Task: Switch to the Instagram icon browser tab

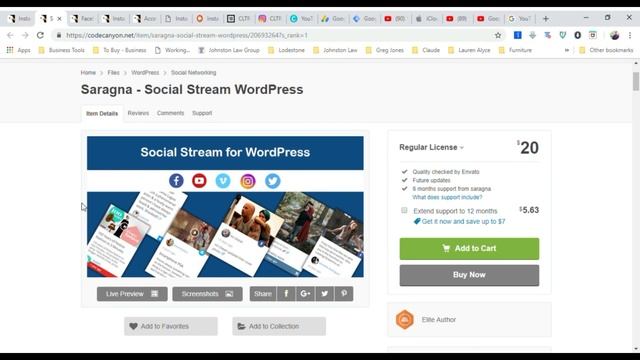Action: [x=270, y=19]
